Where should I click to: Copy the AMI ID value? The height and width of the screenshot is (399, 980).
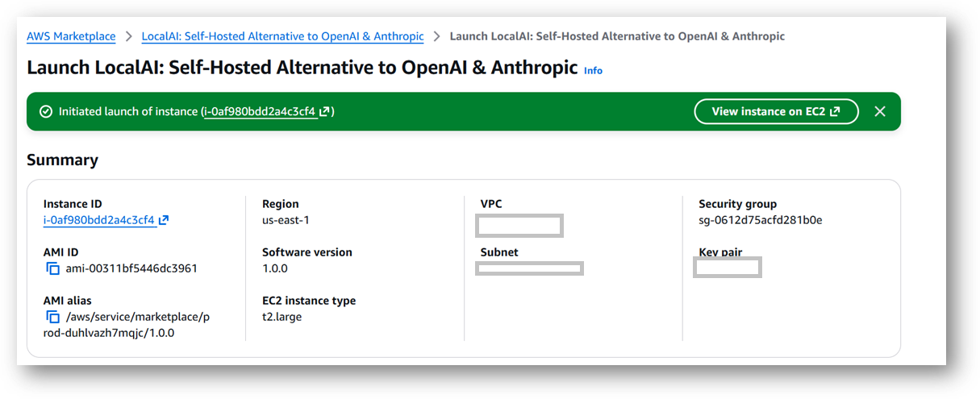click(x=53, y=268)
